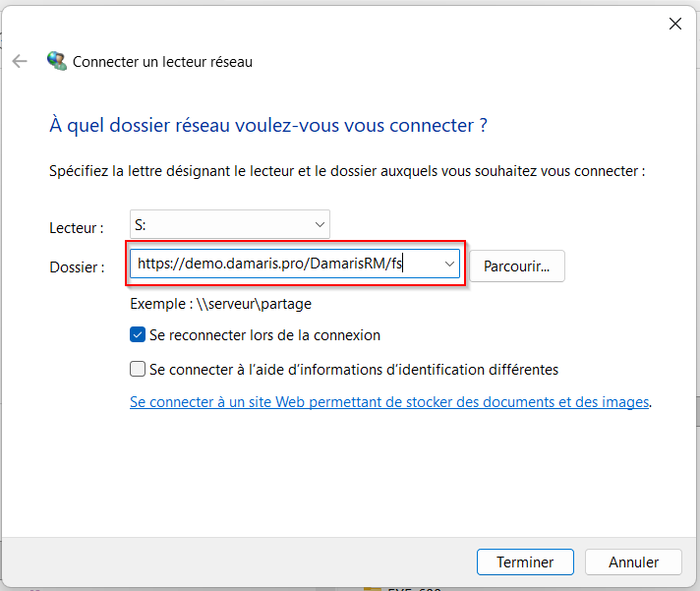This screenshot has height=591, width=700.
Task: Click the network drive icon beside the title
Action: tap(57, 62)
